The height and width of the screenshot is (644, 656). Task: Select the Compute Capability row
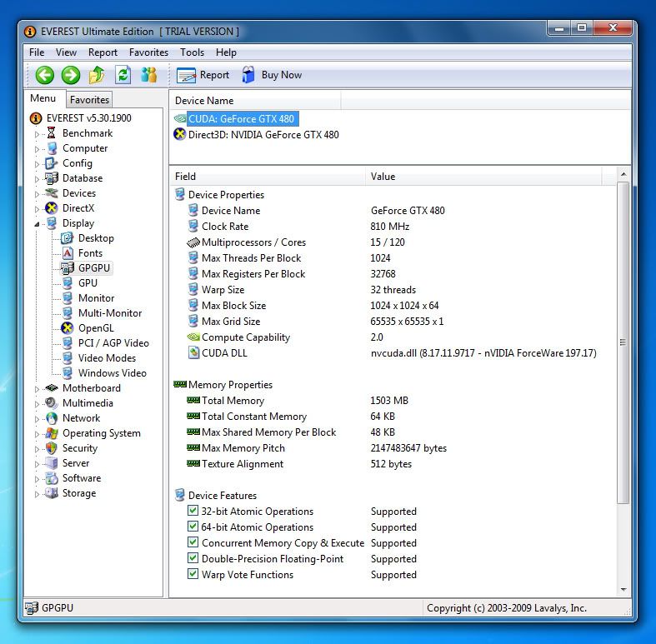[x=393, y=337]
